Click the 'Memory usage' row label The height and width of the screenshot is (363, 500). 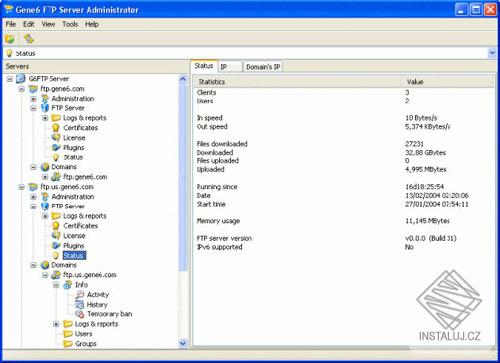point(218,221)
